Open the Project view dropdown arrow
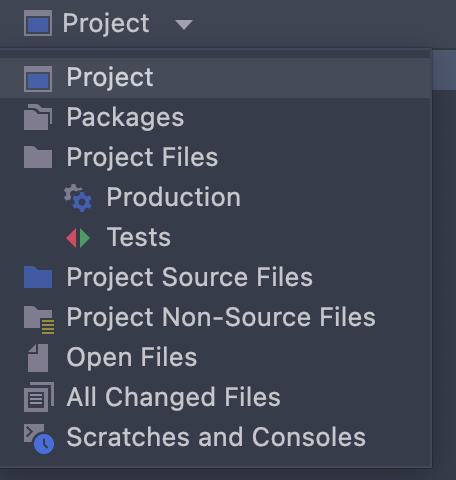 (x=184, y=25)
